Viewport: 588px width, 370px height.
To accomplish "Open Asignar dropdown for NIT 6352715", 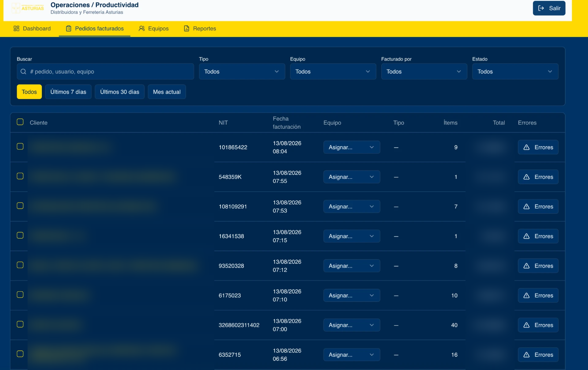I will [x=352, y=355].
